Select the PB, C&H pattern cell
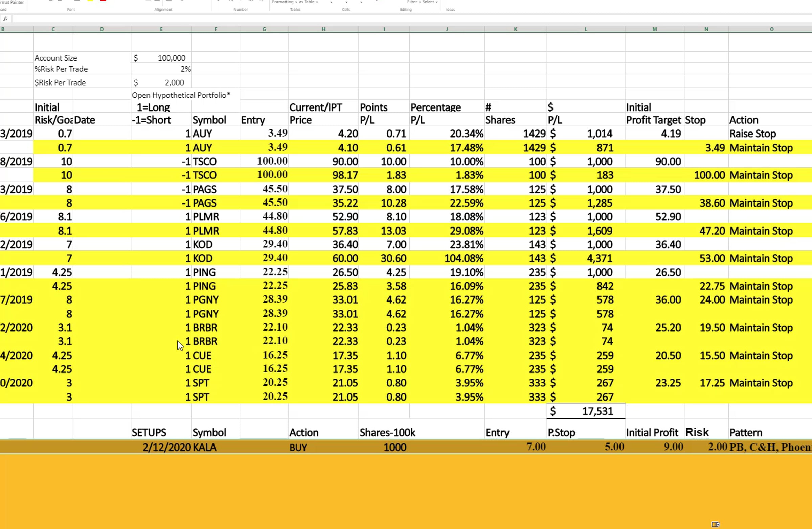 (x=770, y=447)
